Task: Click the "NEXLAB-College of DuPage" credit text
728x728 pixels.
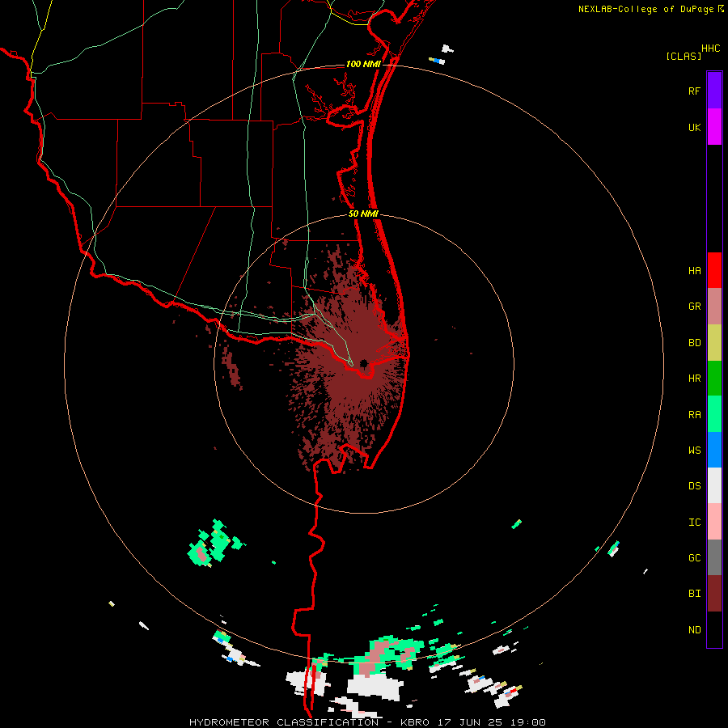Action: tap(645, 9)
